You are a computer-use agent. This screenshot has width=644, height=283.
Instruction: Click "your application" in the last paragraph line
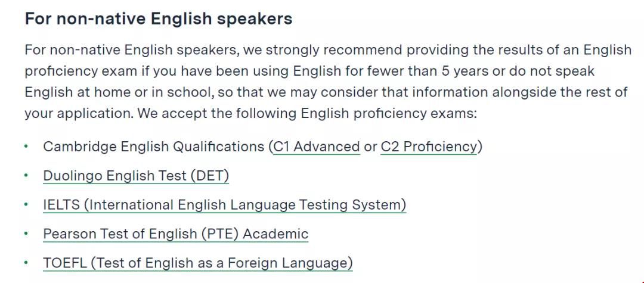tap(79, 113)
